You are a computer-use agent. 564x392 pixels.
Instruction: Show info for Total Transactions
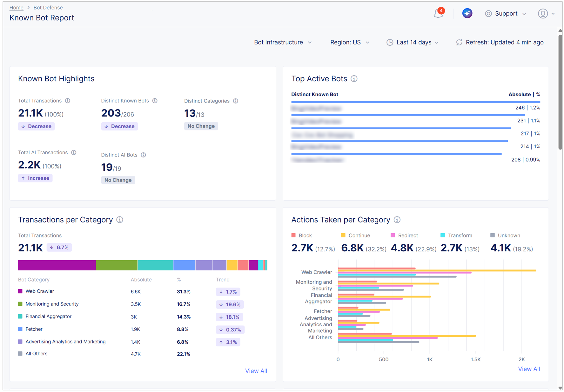click(68, 101)
